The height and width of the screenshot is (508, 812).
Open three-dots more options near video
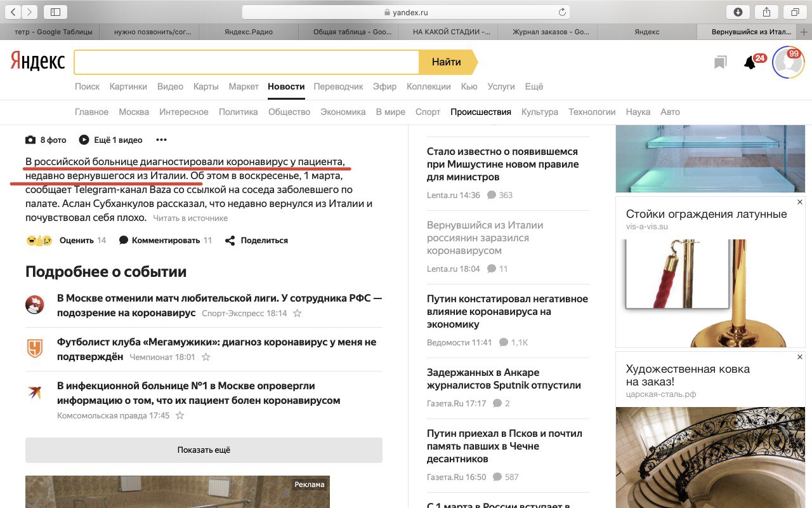pos(161,140)
